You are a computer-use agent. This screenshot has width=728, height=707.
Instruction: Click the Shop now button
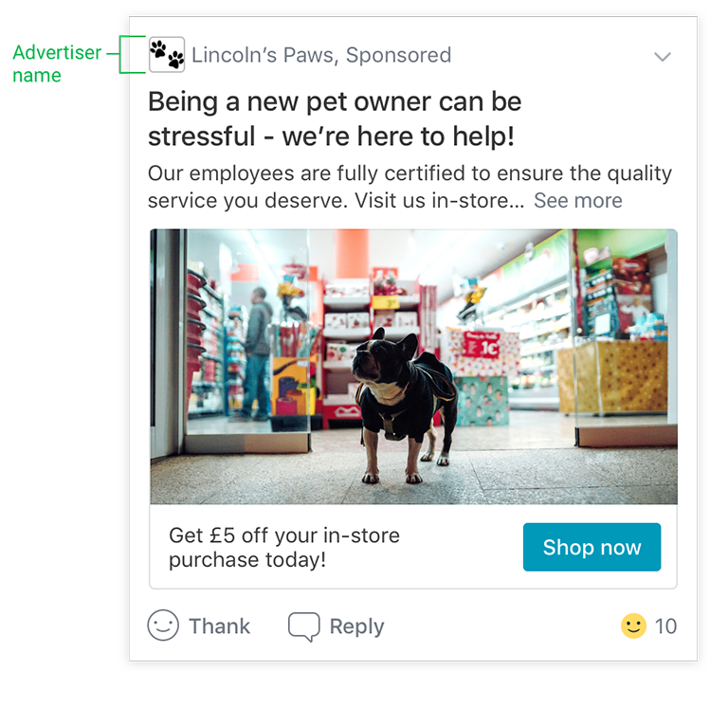pyautogui.click(x=591, y=547)
